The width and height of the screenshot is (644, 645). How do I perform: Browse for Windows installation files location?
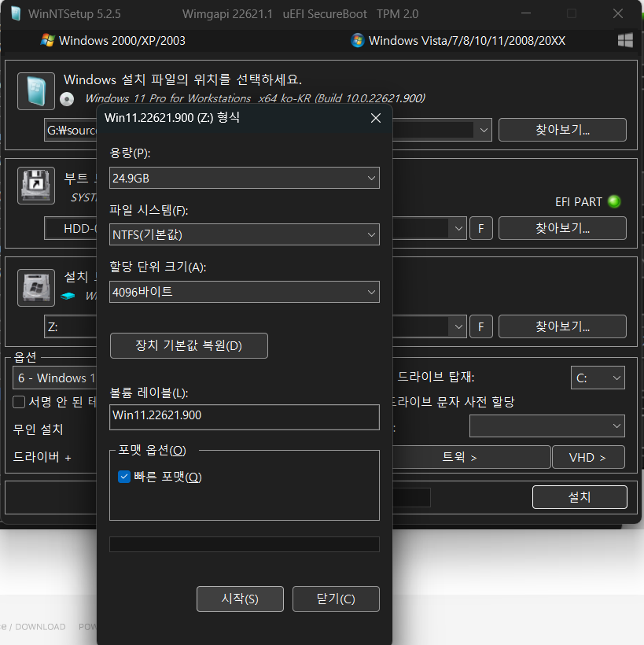coord(562,130)
